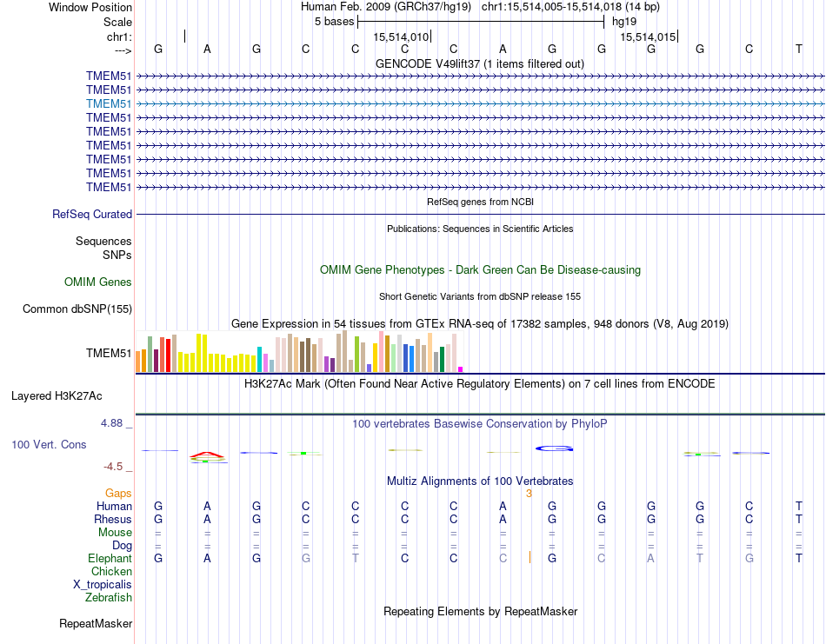826x644 pixels.
Task: Click the Human Feb. 2009 (GRCh37/hg19) assembly text
Action: [x=388, y=7]
